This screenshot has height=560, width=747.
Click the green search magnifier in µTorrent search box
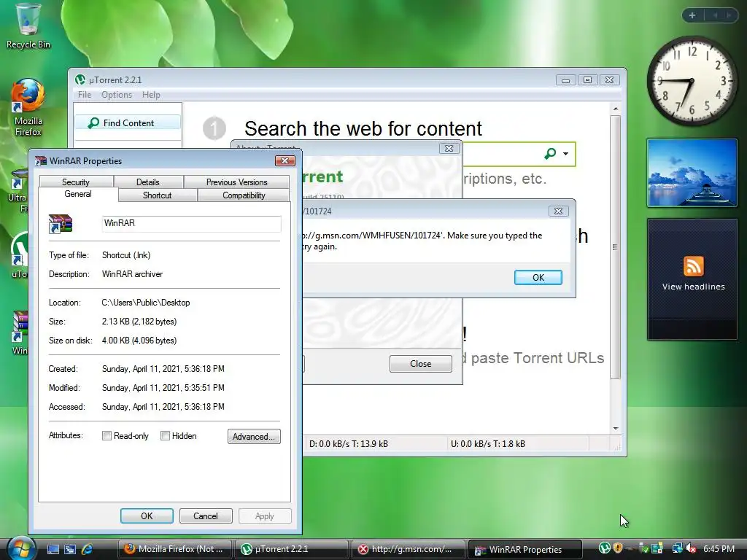click(x=550, y=153)
